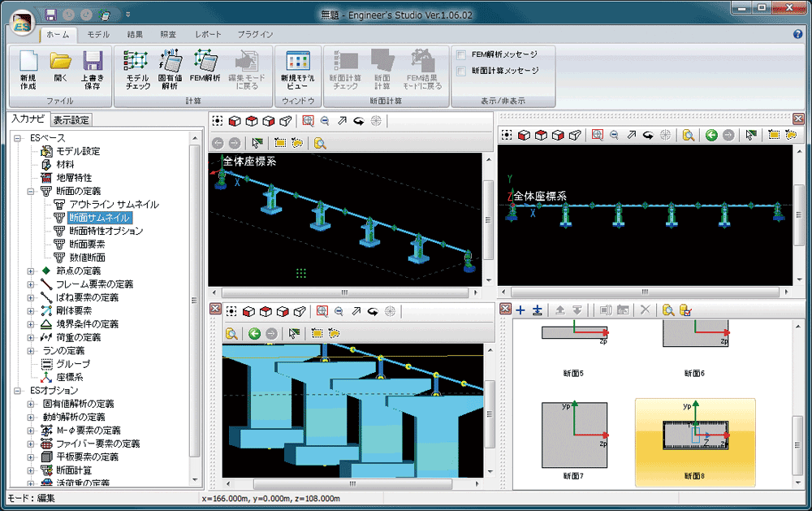
Task: Click blue plus add-section icon
Action: [x=520, y=310]
